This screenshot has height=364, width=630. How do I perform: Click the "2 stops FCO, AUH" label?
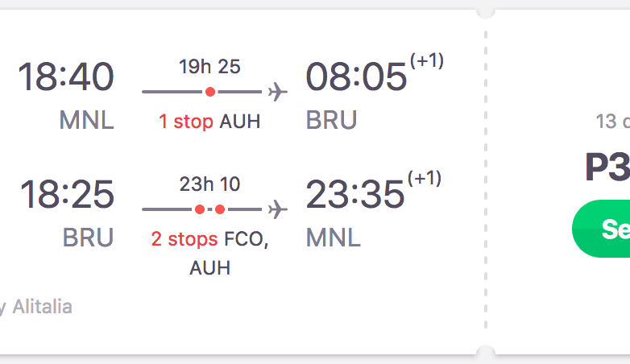209,252
